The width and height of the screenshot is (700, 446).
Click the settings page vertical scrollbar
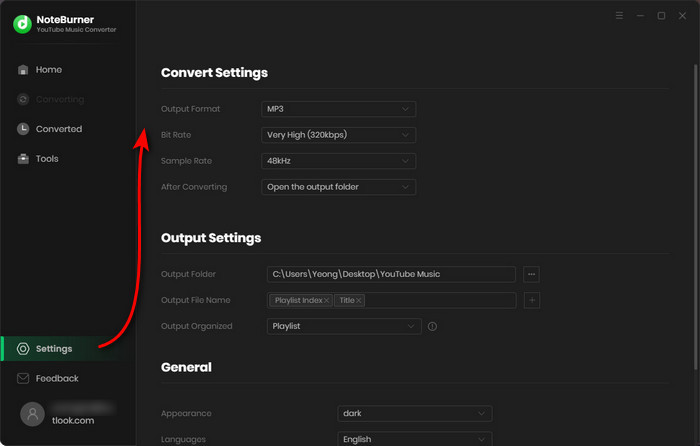tap(695, 217)
